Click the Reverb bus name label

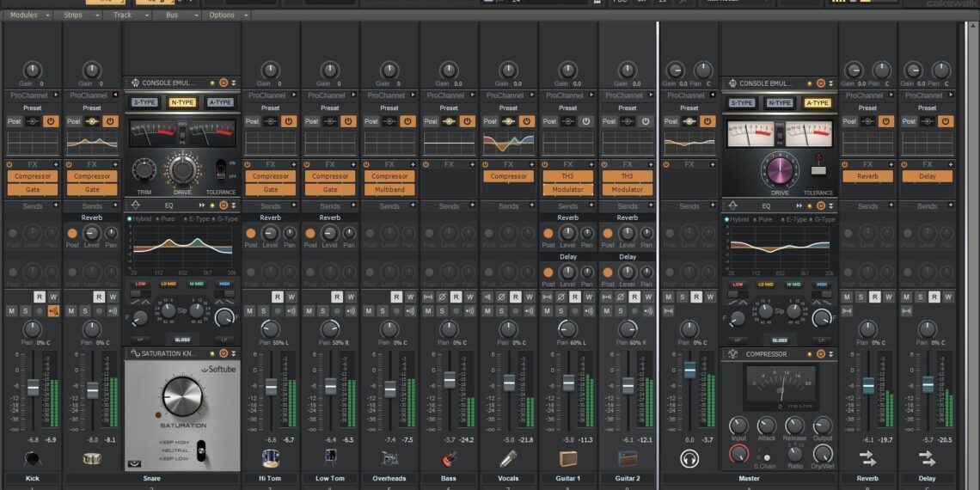[867, 478]
